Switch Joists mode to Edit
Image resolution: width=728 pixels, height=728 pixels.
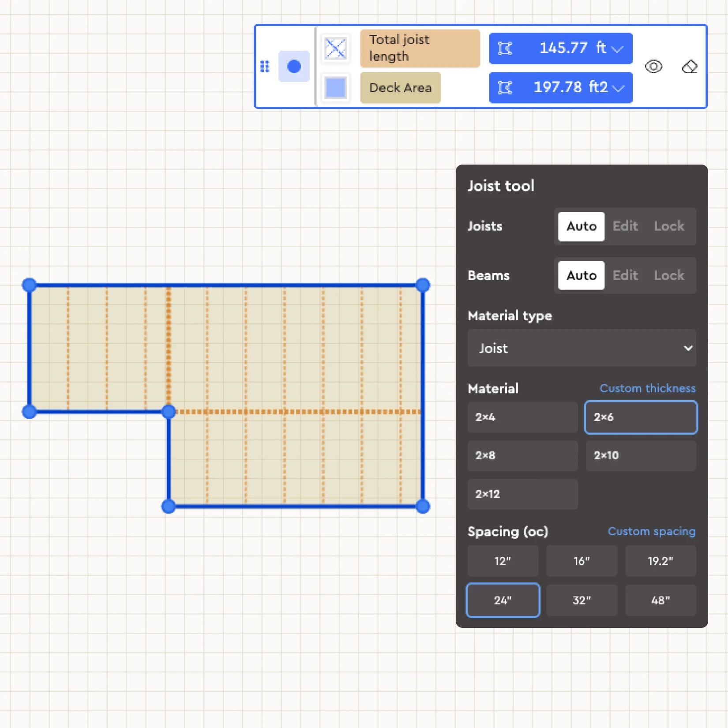(x=625, y=226)
